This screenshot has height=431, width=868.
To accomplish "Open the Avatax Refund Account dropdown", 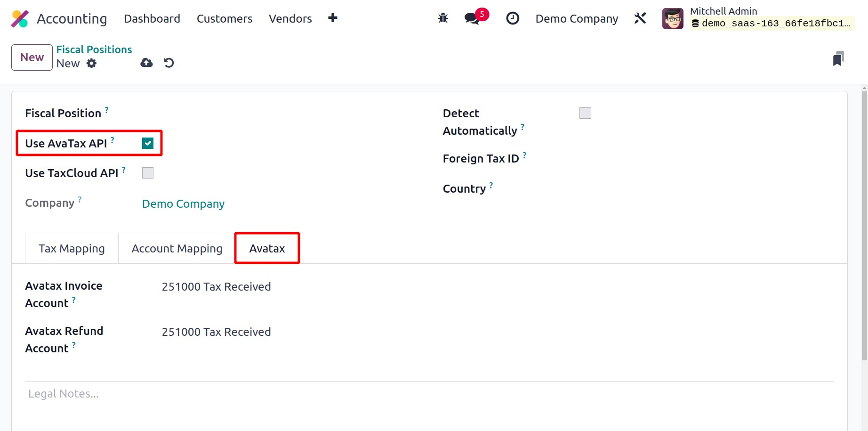I will [x=217, y=332].
